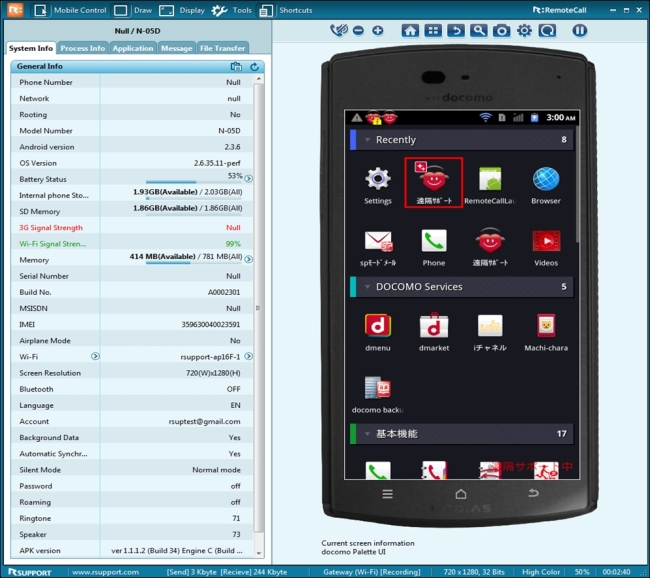Click the www.rsupport.com link
This screenshot has width=650, height=578.
[105, 572]
